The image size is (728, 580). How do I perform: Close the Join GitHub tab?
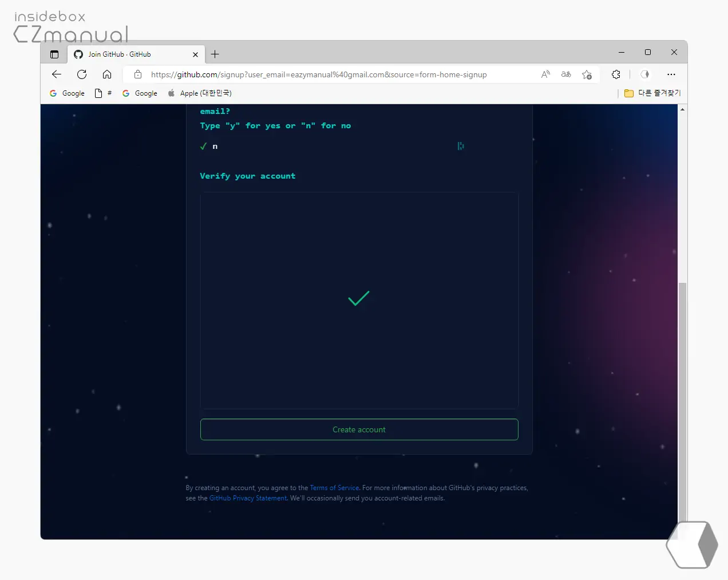click(x=195, y=54)
